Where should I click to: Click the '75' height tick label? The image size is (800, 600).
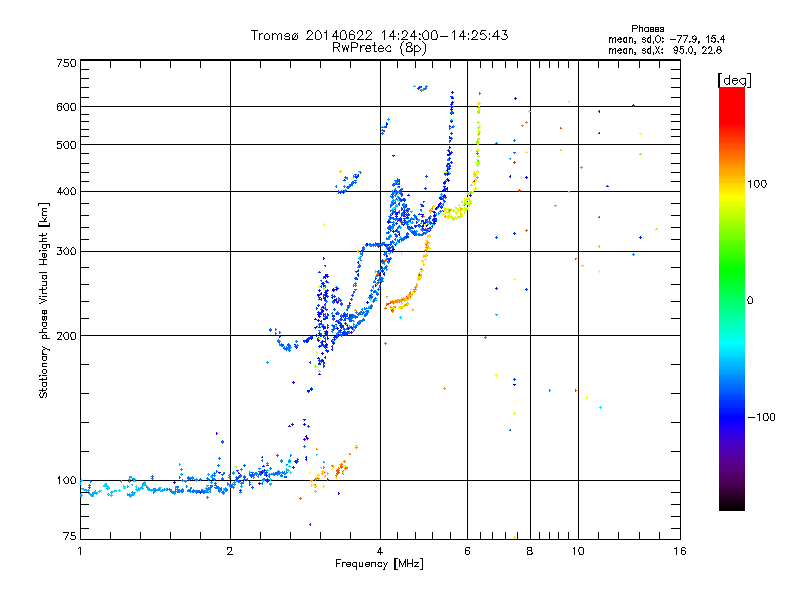click(x=70, y=536)
